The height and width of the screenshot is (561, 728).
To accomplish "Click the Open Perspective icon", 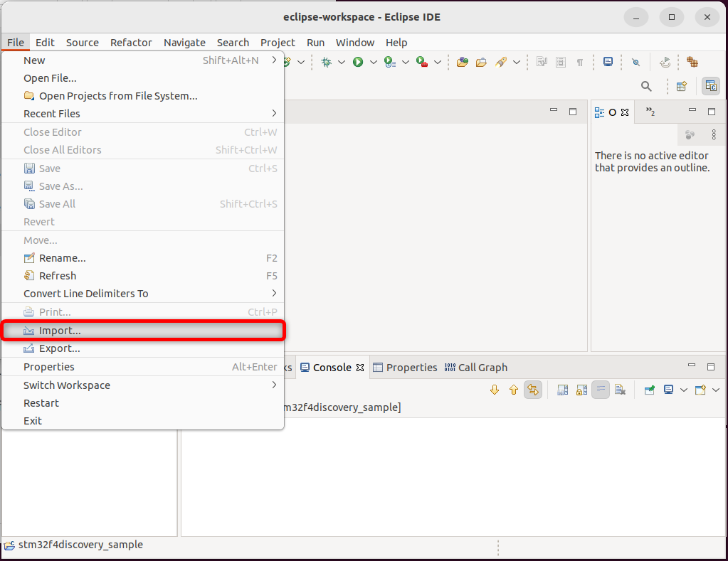I will pyautogui.click(x=681, y=86).
